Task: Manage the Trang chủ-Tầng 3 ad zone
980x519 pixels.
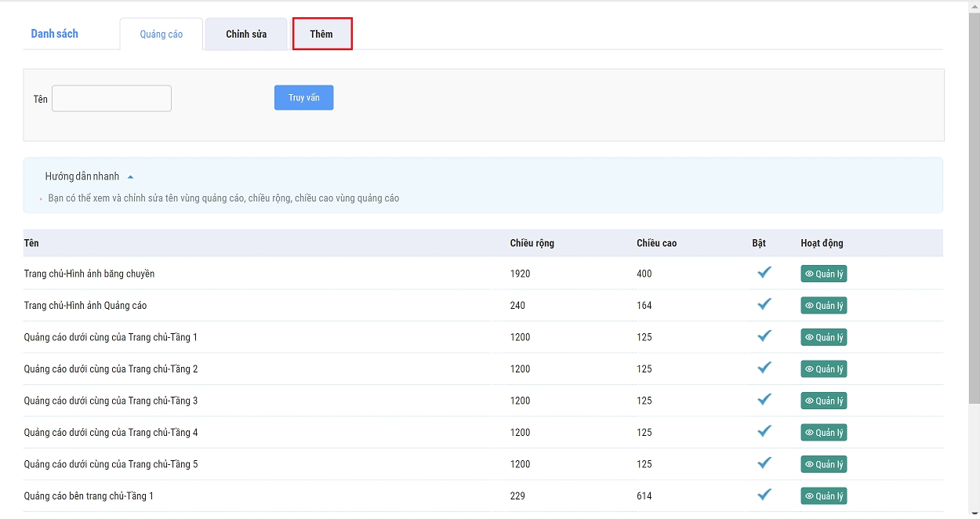Action: (823, 401)
